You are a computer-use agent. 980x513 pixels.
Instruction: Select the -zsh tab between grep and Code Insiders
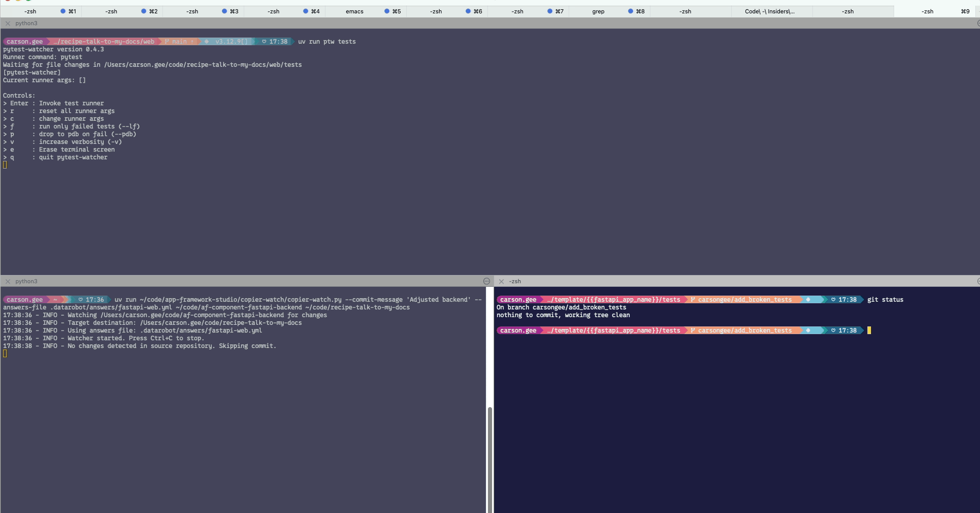(691, 11)
